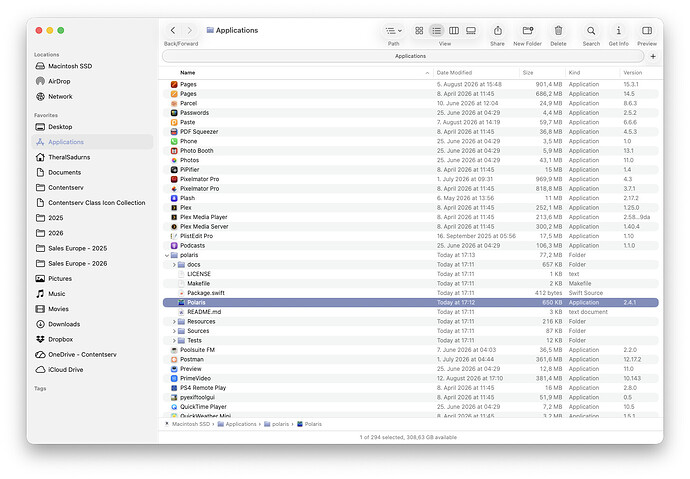Select the Poolsuite FM app row
The height and width of the screenshot is (479, 690).
411,350
